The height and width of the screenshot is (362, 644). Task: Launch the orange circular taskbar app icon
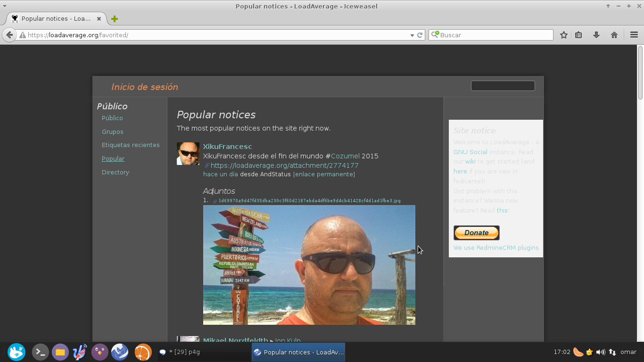[x=143, y=352]
